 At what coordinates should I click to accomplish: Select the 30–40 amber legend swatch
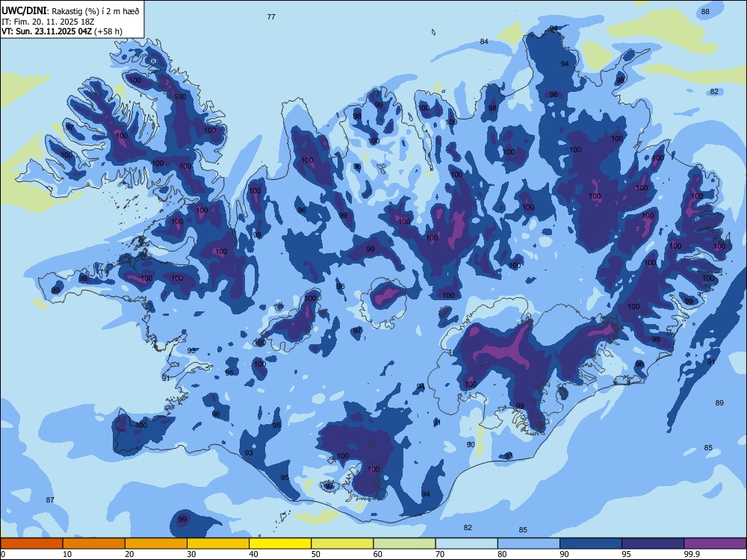(218, 544)
